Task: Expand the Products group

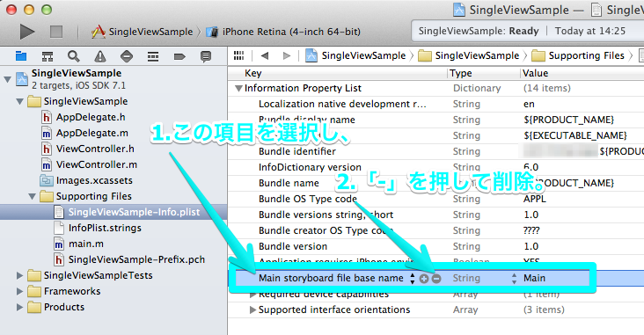Action: (19, 307)
